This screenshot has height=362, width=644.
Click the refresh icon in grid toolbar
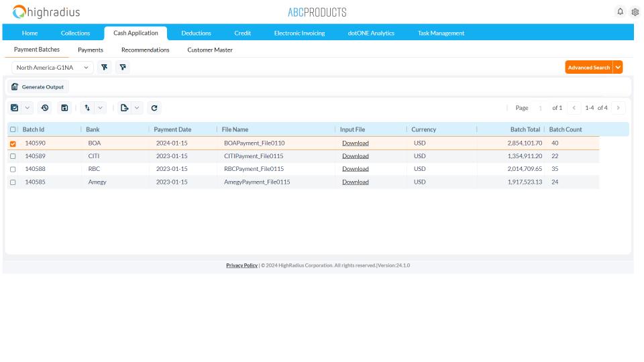(154, 108)
